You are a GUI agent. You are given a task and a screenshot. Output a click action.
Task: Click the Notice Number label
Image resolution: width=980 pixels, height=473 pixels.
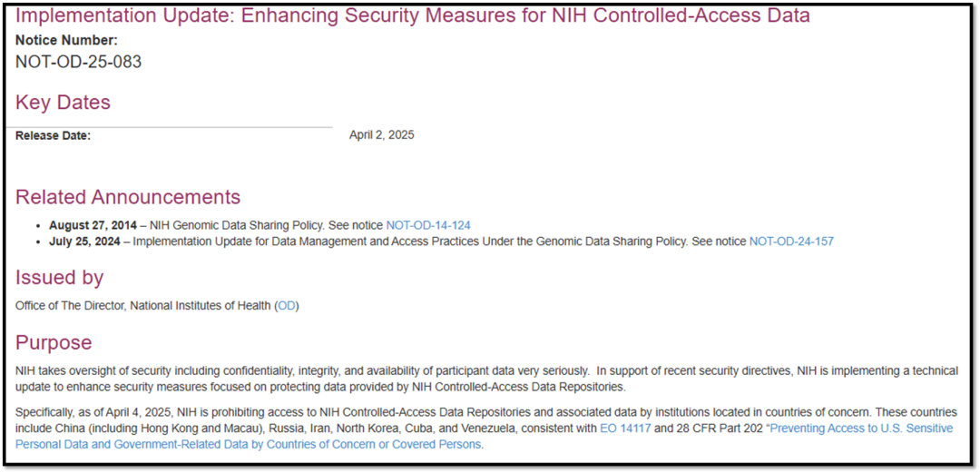(66, 41)
